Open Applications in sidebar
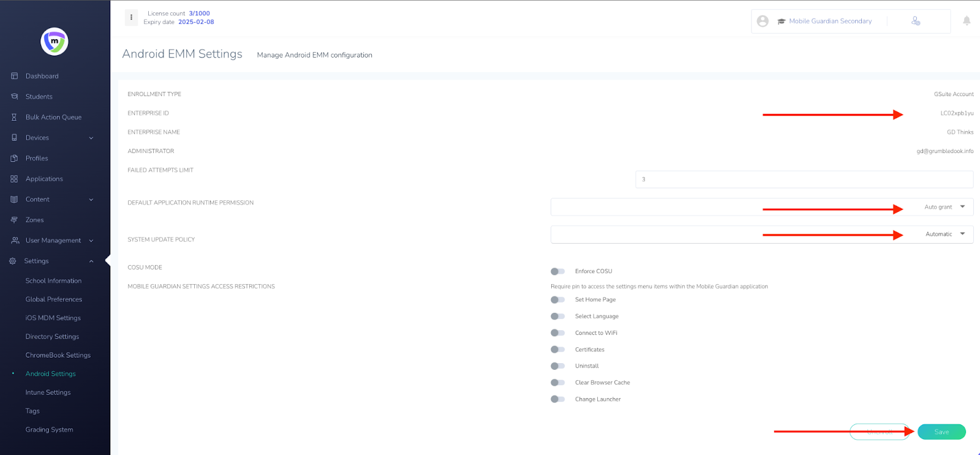 [44, 179]
